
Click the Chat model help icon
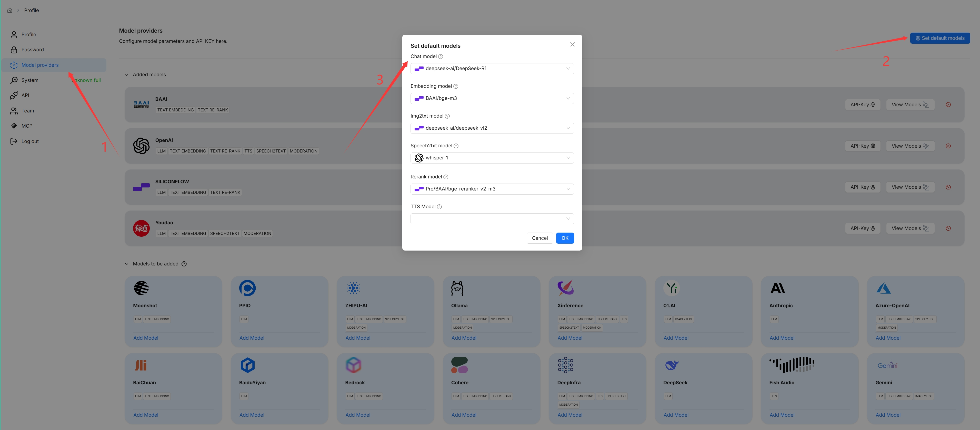pyautogui.click(x=441, y=56)
